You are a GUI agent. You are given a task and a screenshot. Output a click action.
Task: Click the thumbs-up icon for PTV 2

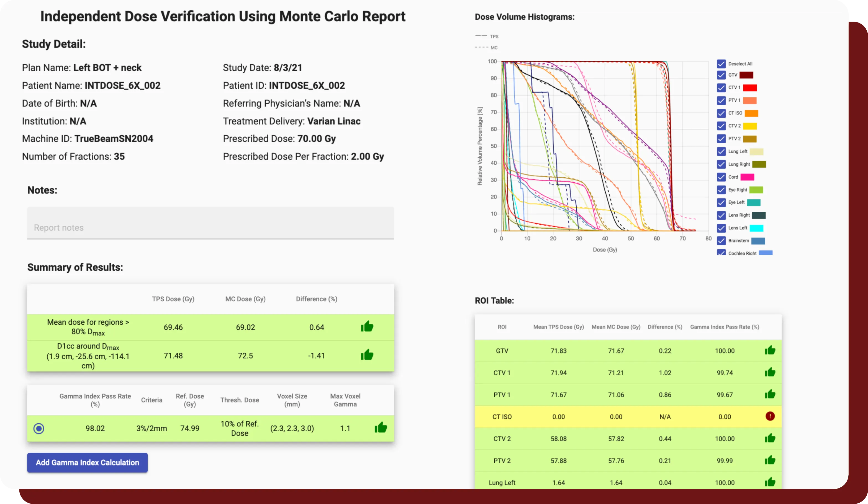click(x=771, y=460)
